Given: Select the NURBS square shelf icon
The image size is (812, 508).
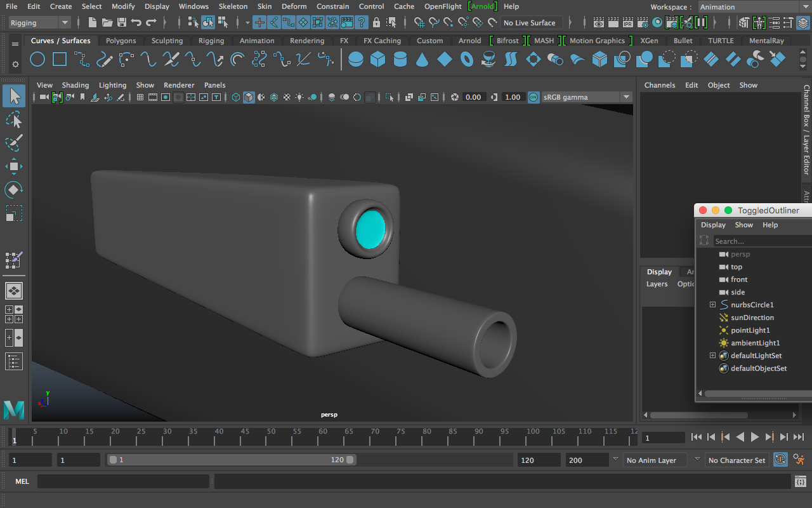Looking at the screenshot, I should coord(60,60).
